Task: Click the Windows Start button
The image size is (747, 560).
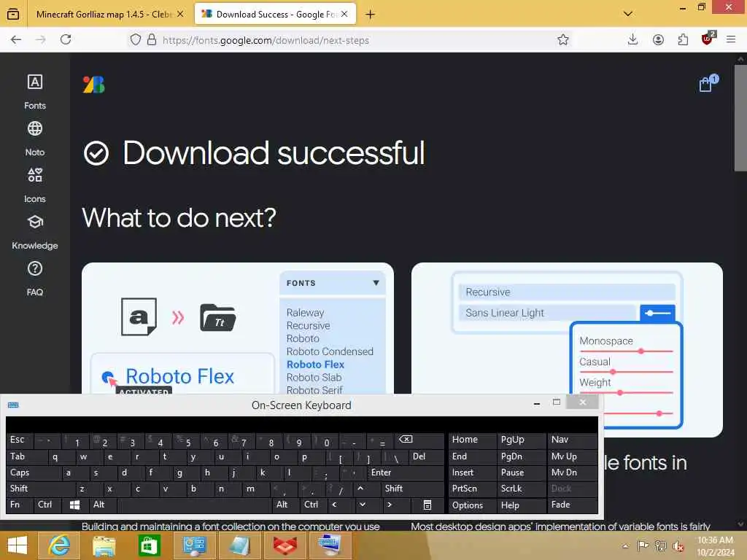Action: click(x=18, y=545)
